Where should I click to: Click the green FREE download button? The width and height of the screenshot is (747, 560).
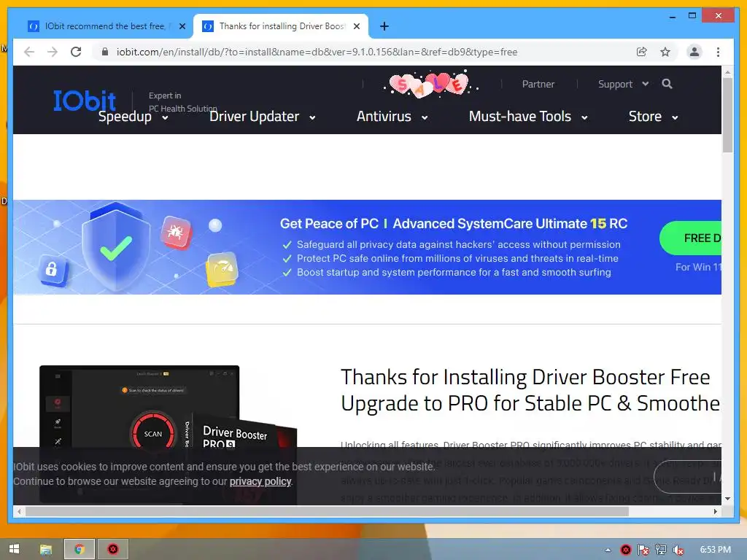pos(690,238)
